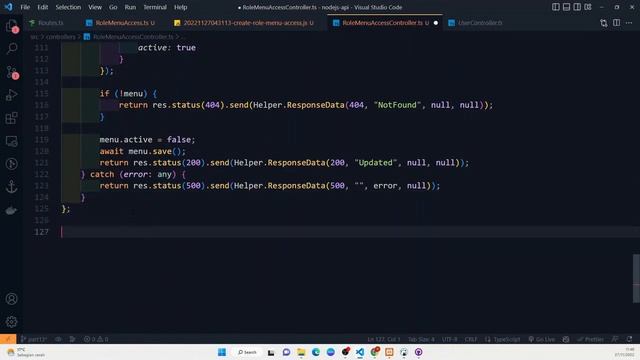Image resolution: width=640 pixels, height=360 pixels.
Task: Open the File menu
Action: (x=25, y=7)
